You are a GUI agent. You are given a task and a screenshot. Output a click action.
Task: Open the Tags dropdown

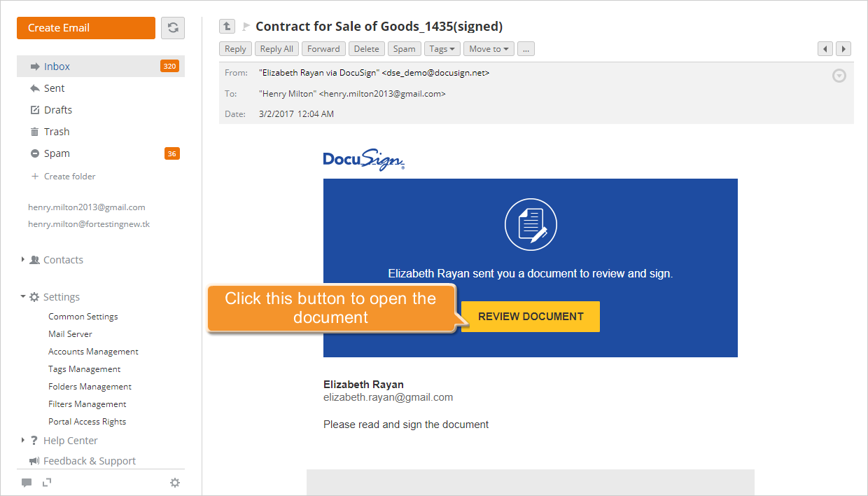pos(441,48)
